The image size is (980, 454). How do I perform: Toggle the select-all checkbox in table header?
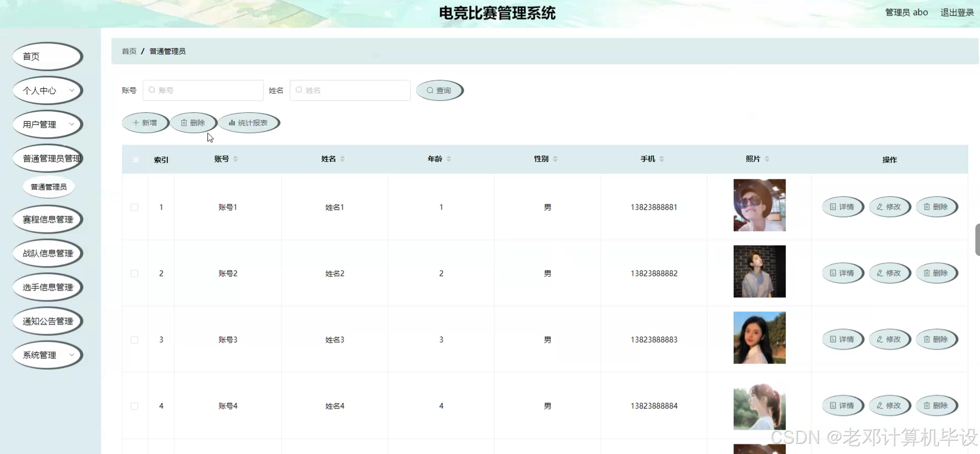pyautogui.click(x=135, y=160)
